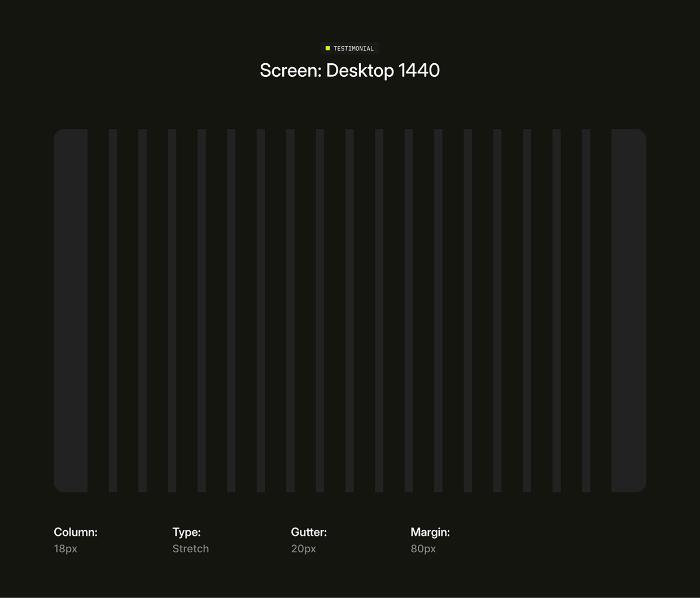Click the number "1440" in the title

click(x=419, y=71)
